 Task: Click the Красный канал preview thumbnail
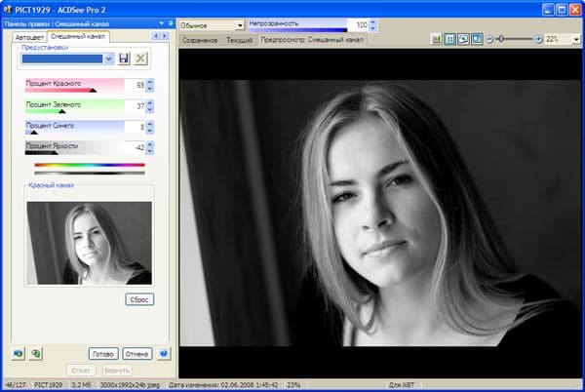[90, 243]
